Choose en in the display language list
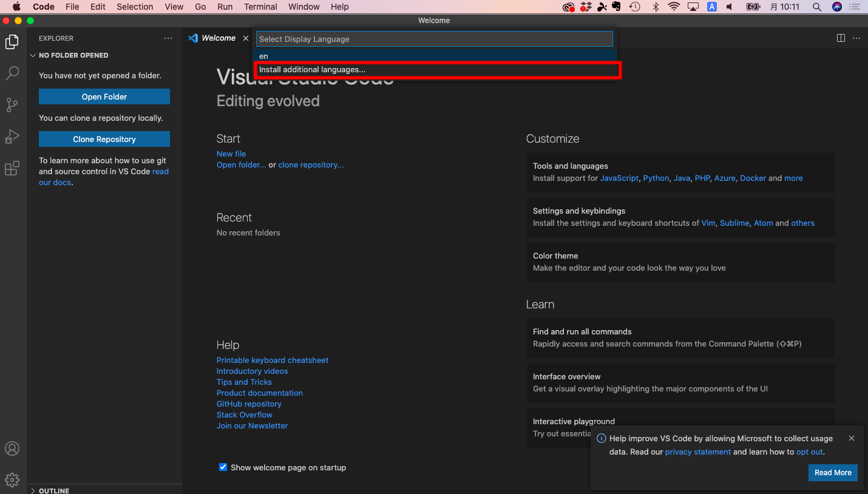This screenshot has width=868, height=494. click(x=263, y=56)
